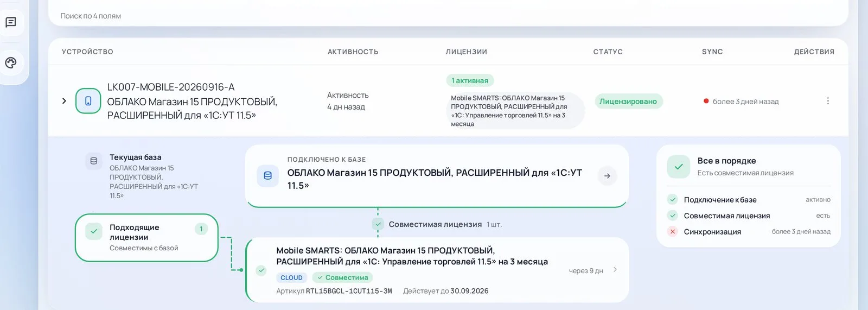The height and width of the screenshot is (310, 868).
Task: Click the green check icon in Подходящие лицензии
Action: [94, 231]
